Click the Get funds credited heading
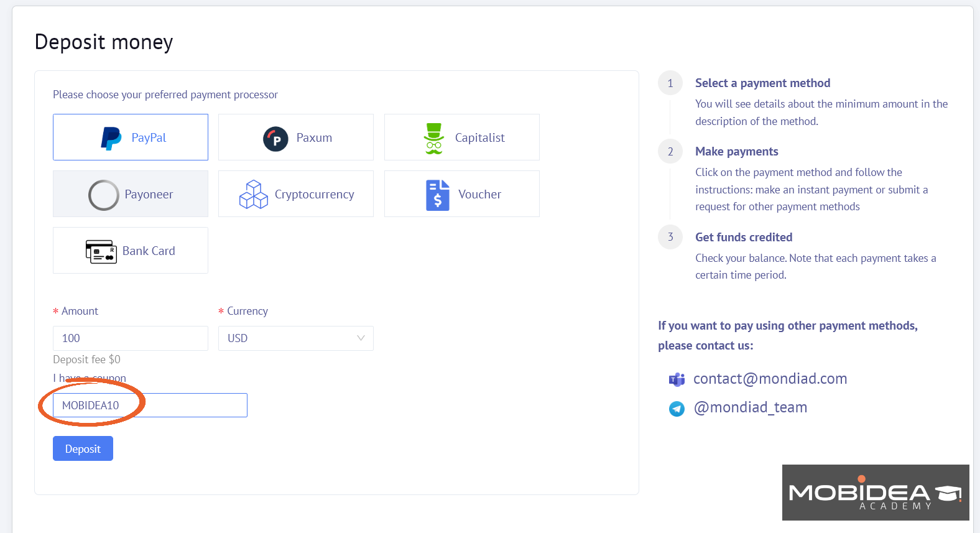The image size is (980, 533). coord(744,238)
